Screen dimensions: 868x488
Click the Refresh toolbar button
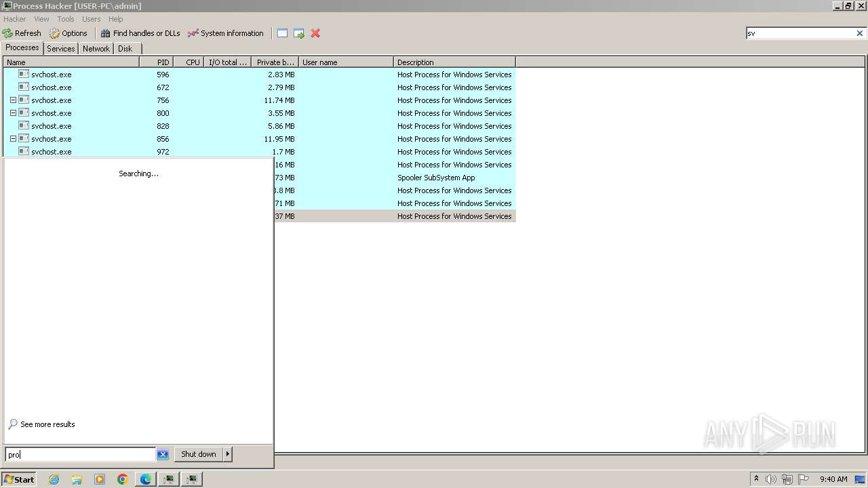point(22,33)
